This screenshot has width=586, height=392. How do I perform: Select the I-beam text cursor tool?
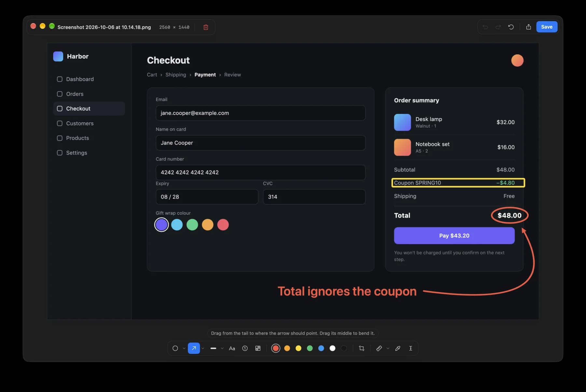[411, 348]
